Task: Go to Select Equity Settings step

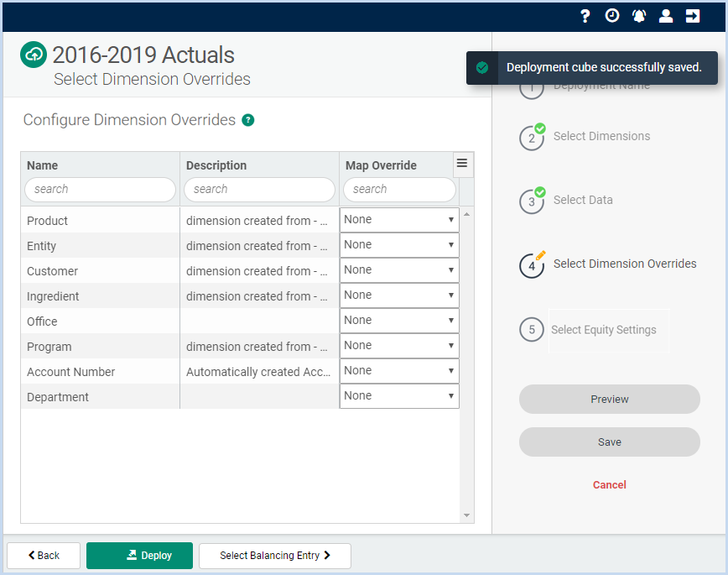Action: 603,330
